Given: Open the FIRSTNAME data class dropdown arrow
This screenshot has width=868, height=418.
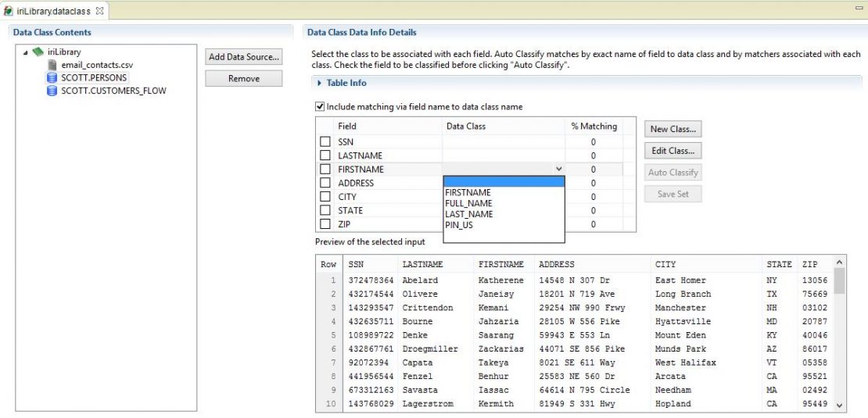Looking at the screenshot, I should (559, 170).
